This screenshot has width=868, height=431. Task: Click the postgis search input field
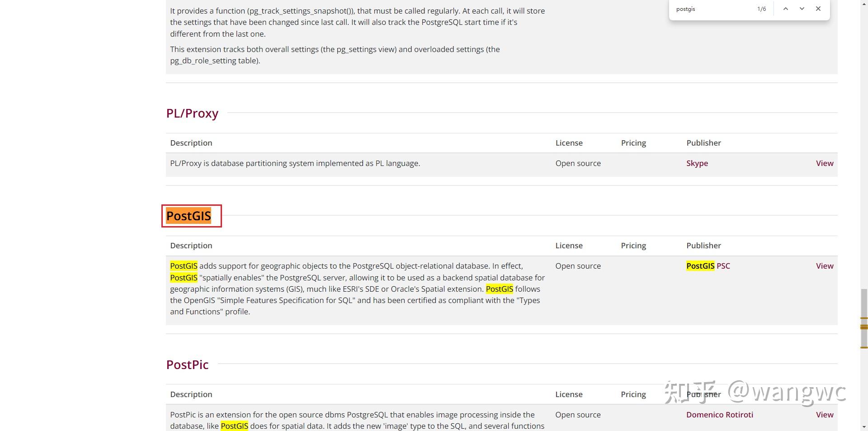[713, 9]
